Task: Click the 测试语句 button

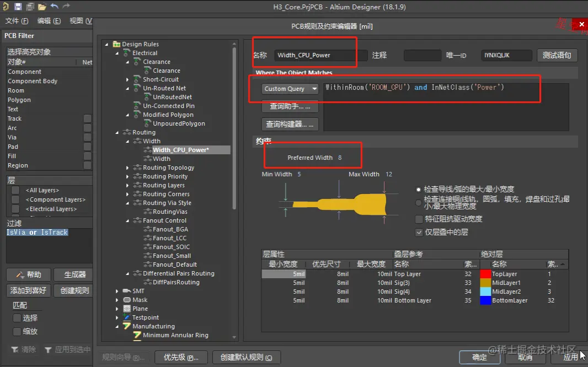Action: coord(557,56)
